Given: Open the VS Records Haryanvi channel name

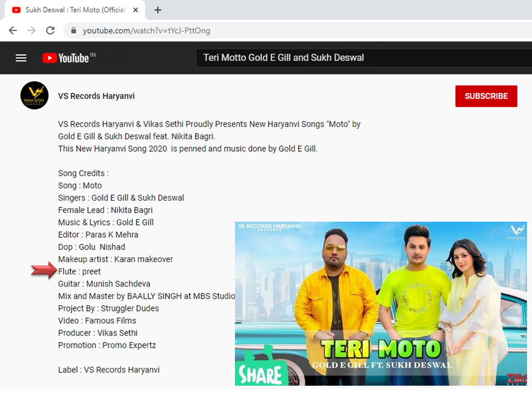Looking at the screenshot, I should 96,96.
